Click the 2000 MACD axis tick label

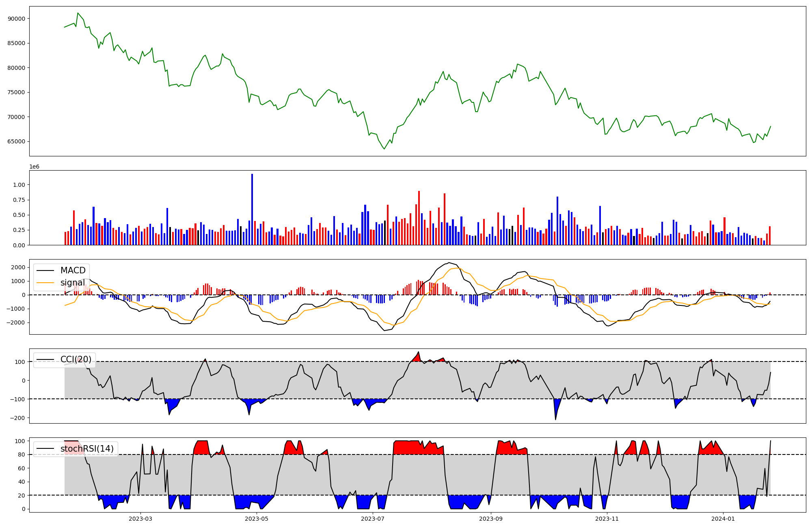18,267
